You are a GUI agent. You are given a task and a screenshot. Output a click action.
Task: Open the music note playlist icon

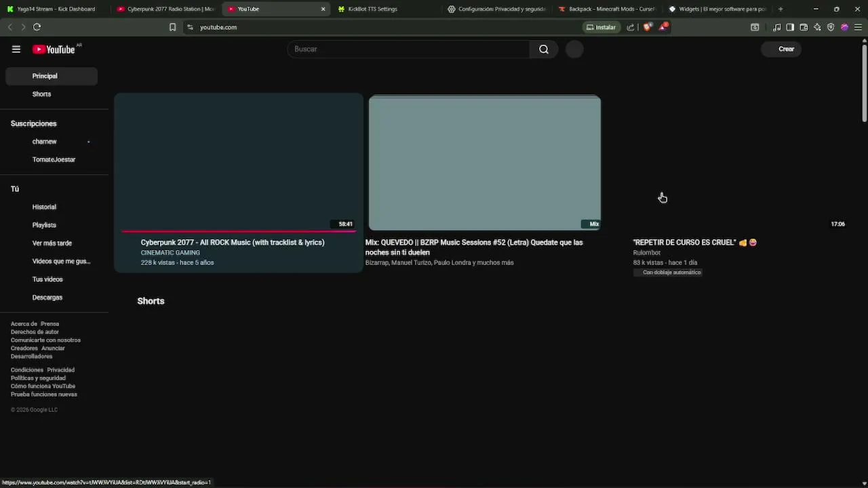[x=777, y=27]
